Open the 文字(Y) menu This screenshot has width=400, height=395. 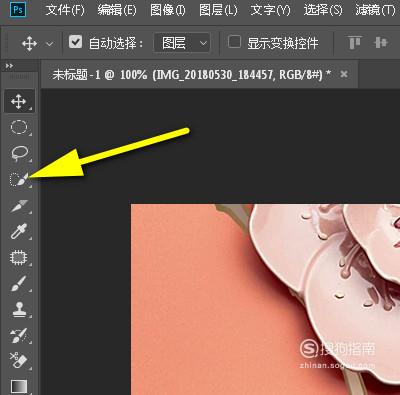[x=270, y=10]
